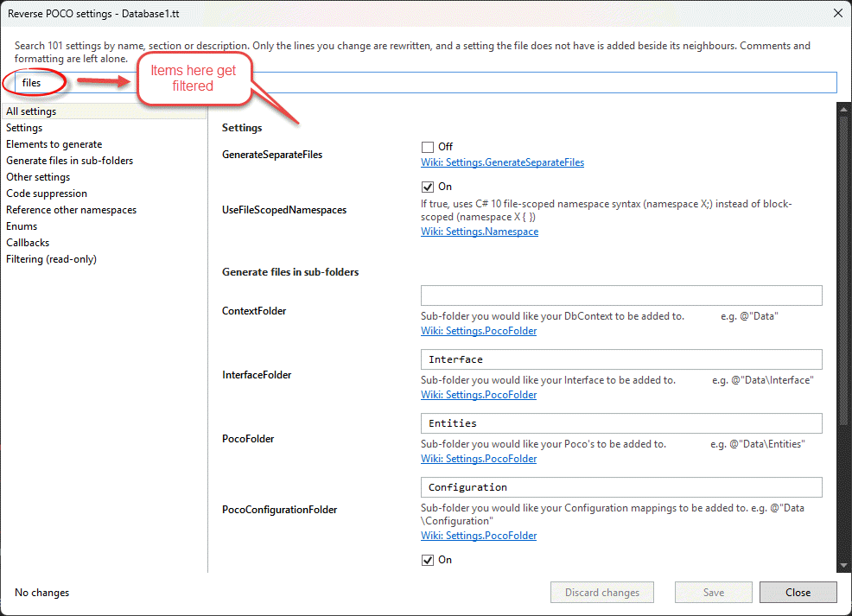Screen dimensions: 852x616
Task: Click the UseFileScopedNamespaces setting label
Action: (x=284, y=210)
